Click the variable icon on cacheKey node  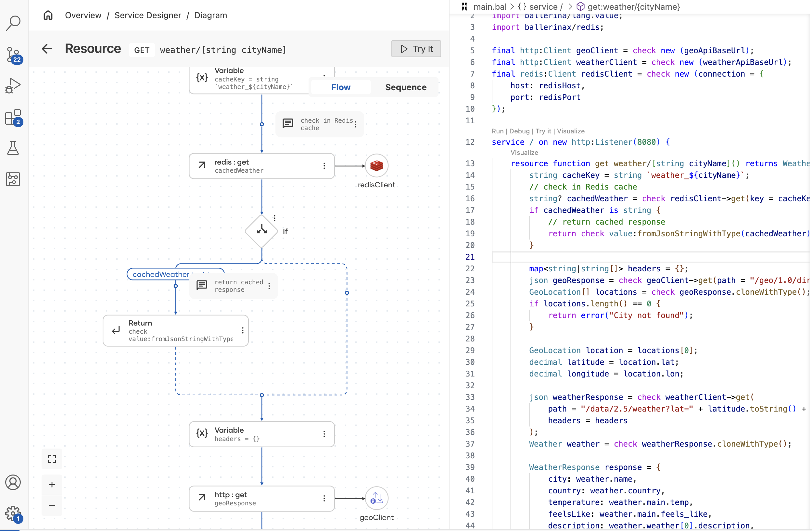point(202,78)
